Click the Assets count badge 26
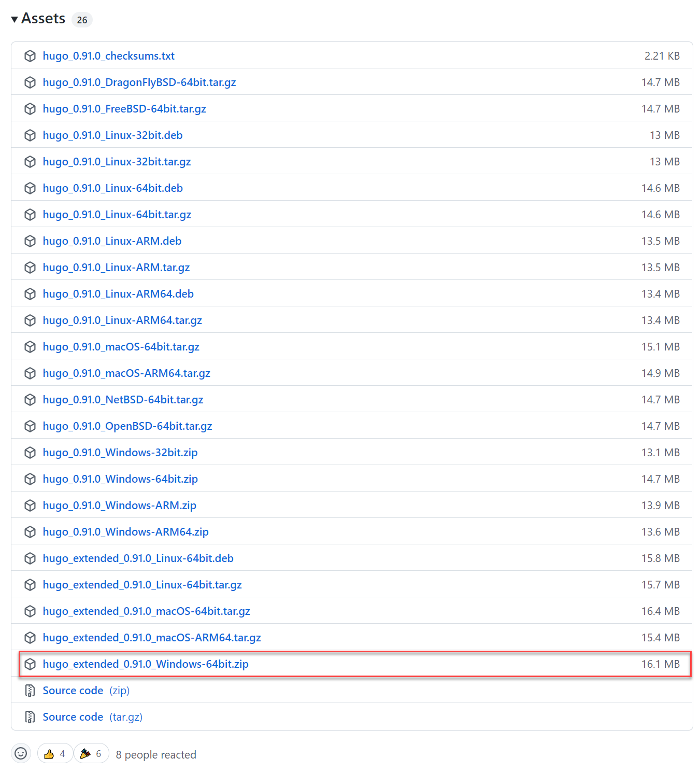Screen dimensions: 700x772 coord(82,20)
